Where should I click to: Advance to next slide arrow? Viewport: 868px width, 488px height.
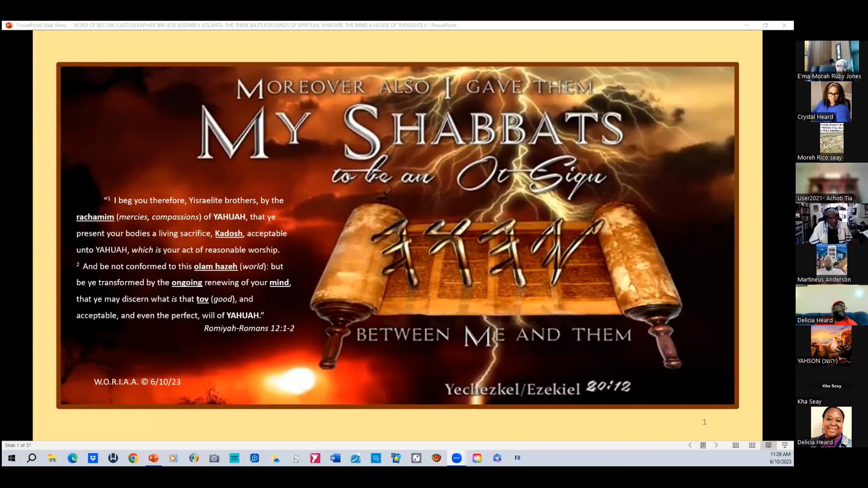pyautogui.click(x=716, y=445)
